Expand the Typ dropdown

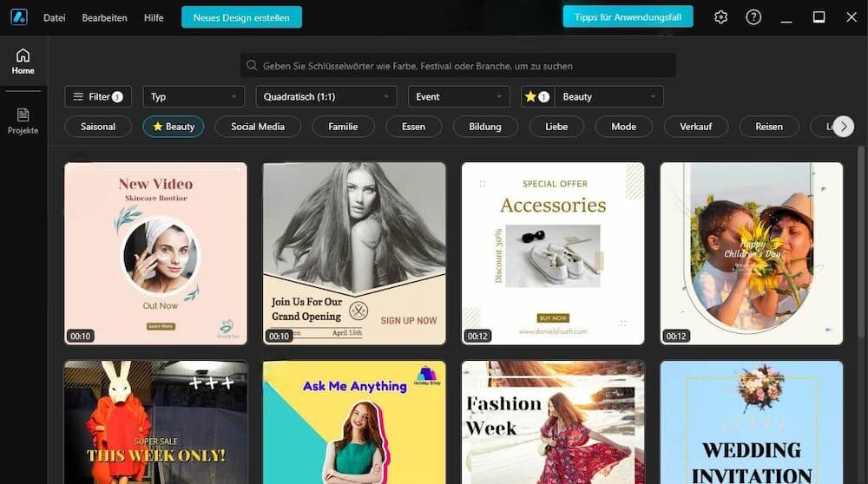tap(194, 96)
